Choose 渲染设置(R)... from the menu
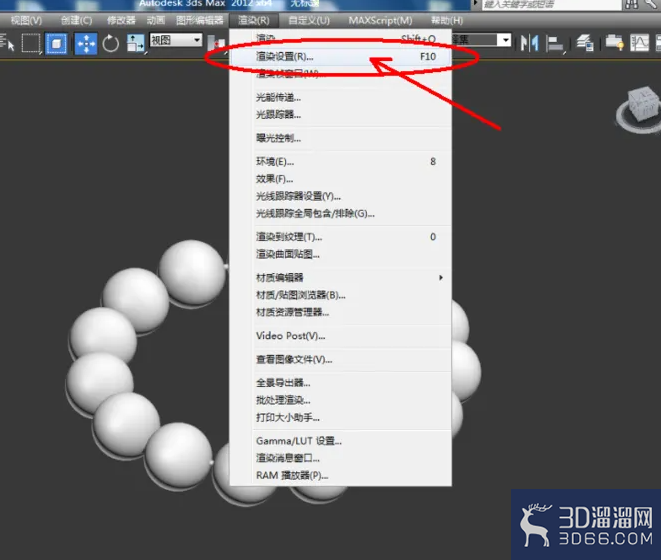This screenshot has height=560, width=661. click(x=341, y=57)
